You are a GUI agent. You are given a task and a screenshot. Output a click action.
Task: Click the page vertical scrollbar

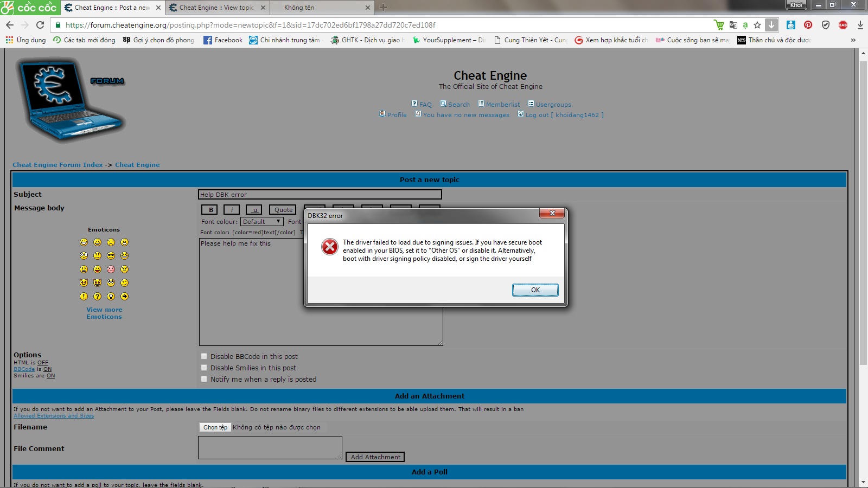click(x=863, y=217)
